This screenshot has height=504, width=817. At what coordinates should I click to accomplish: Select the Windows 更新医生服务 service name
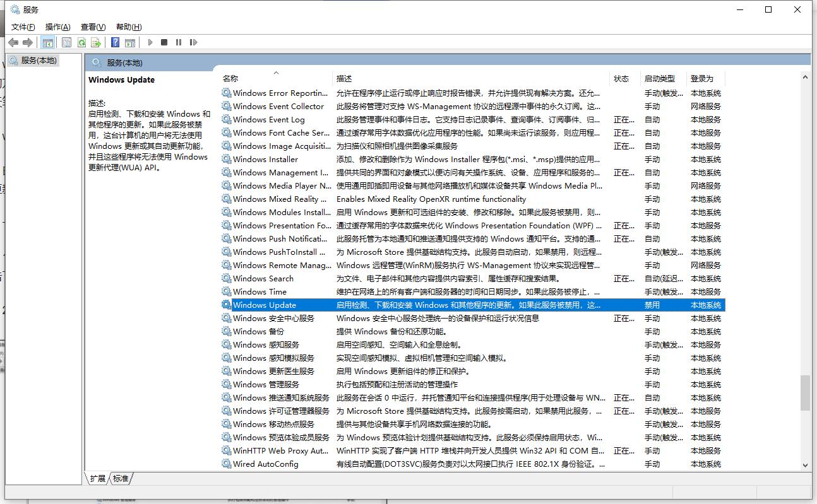click(273, 371)
